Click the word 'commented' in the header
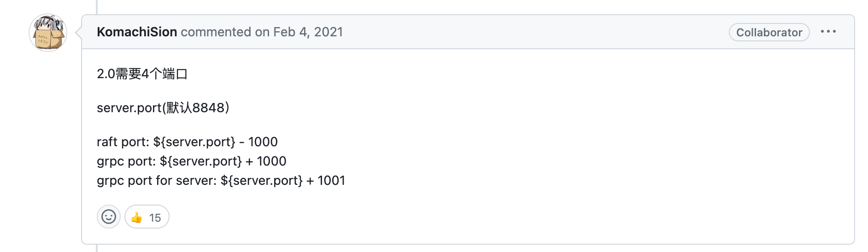The height and width of the screenshot is (252, 868). [x=216, y=32]
